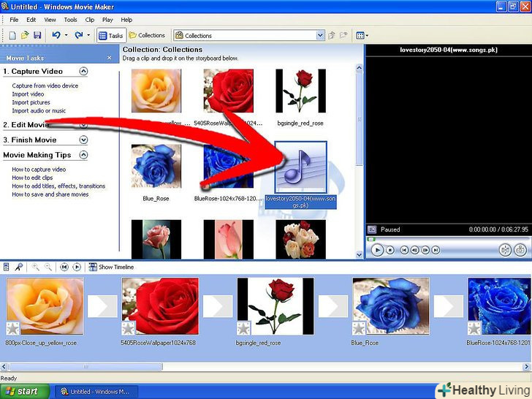
Task: Play the storyboard
Action: click(77, 267)
